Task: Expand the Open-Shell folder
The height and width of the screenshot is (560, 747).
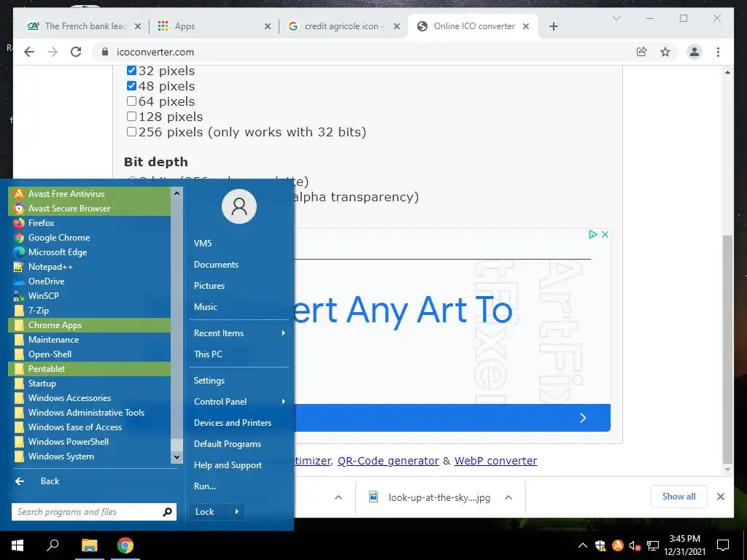Action: coord(89,354)
